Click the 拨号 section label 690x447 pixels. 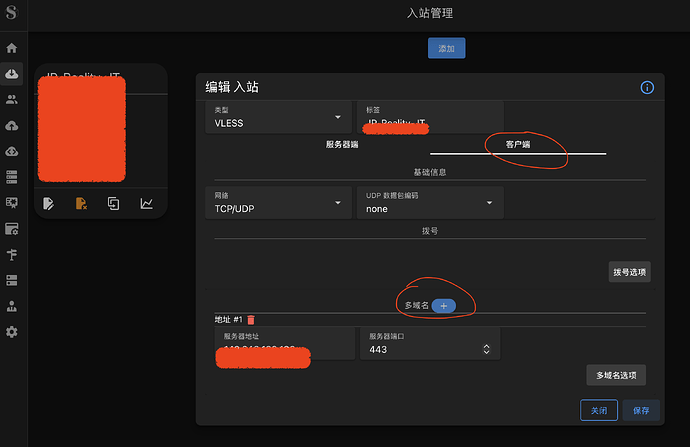click(x=430, y=231)
